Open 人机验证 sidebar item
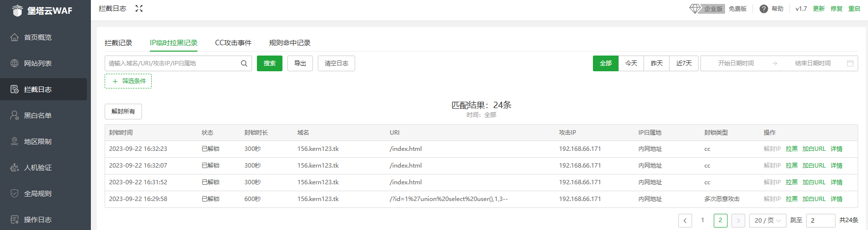Image resolution: width=868 pixels, height=230 pixels. tap(38, 168)
